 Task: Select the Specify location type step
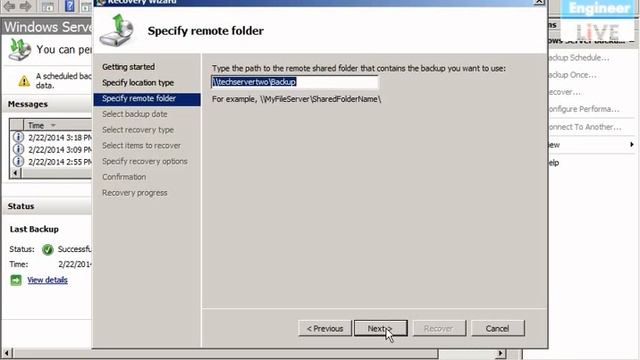pyautogui.click(x=138, y=83)
